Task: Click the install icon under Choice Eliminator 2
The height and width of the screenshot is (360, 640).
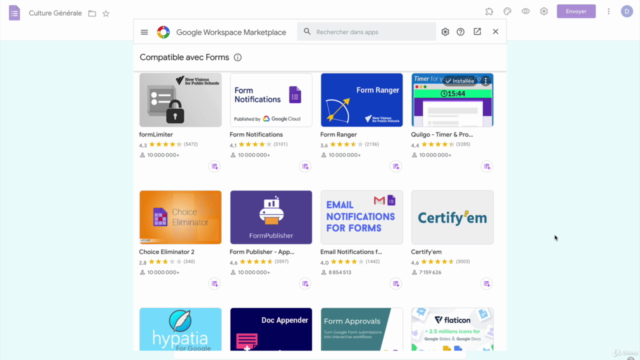Action: click(x=215, y=284)
